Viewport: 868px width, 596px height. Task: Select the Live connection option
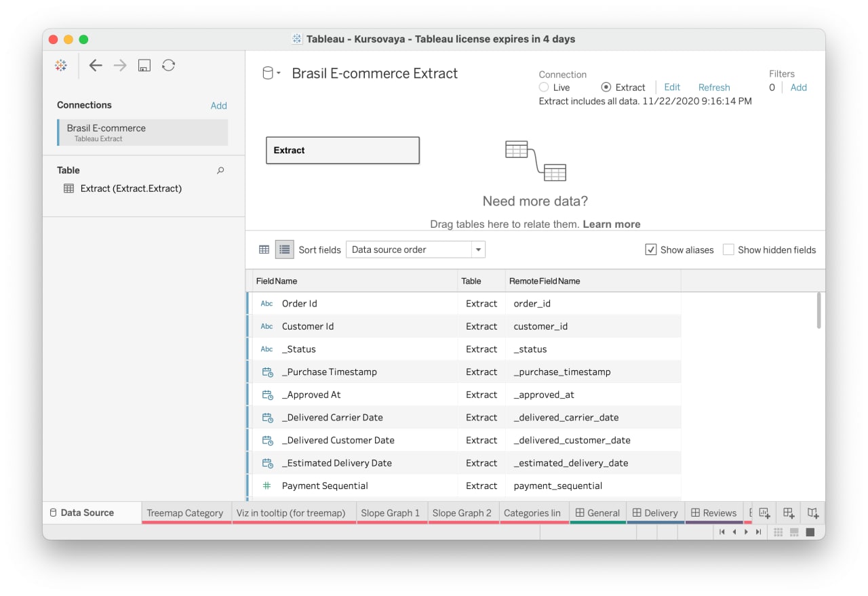click(x=544, y=87)
